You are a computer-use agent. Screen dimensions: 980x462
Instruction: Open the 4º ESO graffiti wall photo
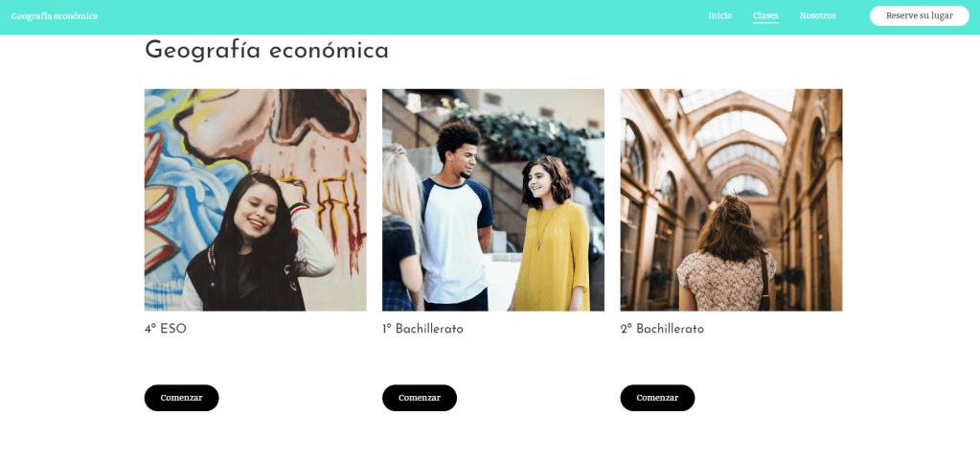pos(255,200)
